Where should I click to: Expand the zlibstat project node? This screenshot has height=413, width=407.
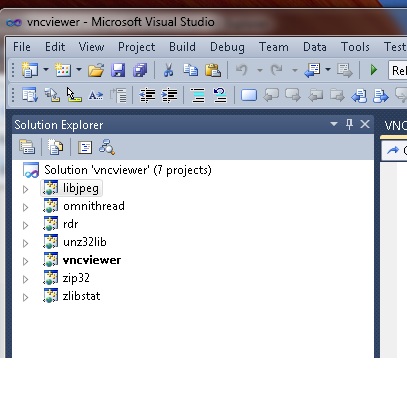click(x=26, y=297)
